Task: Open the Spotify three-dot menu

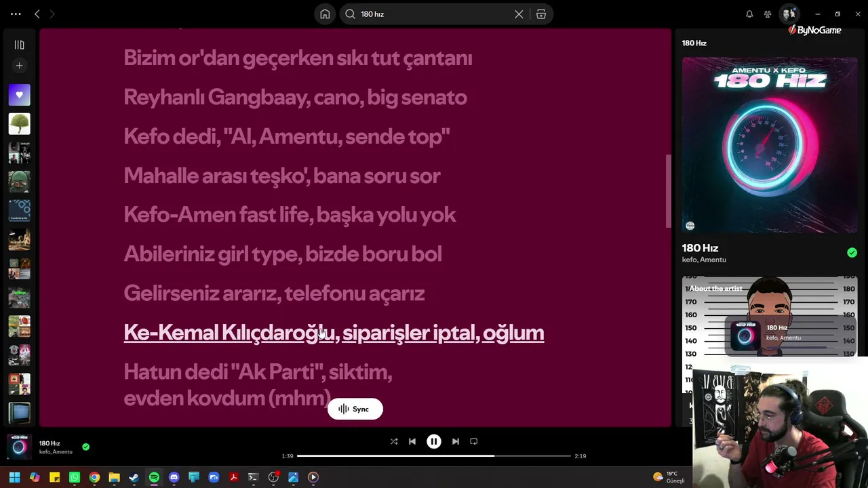Action: click(16, 14)
